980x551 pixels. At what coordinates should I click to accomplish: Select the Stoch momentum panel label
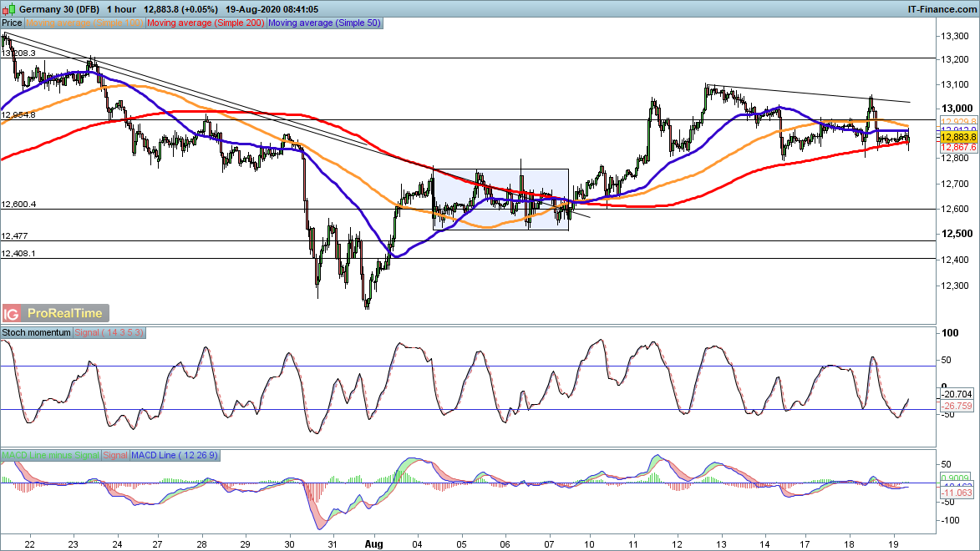pos(37,332)
